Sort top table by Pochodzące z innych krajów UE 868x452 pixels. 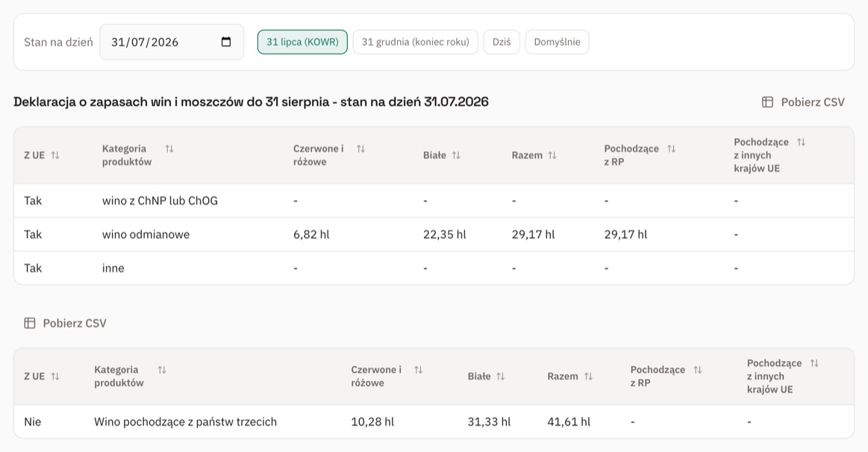tap(801, 142)
